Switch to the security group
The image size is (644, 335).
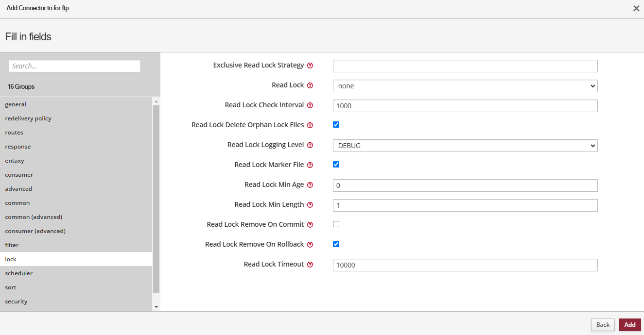[16, 301]
